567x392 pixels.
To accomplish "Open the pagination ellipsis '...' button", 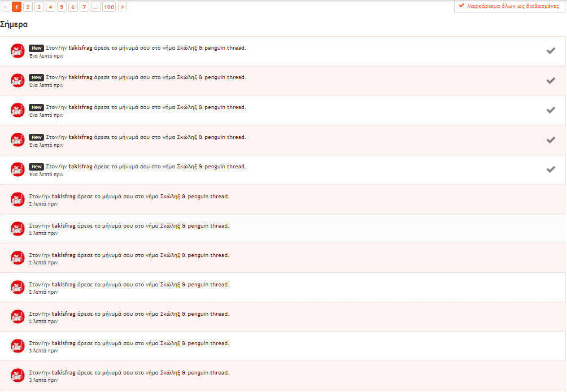I will (96, 7).
